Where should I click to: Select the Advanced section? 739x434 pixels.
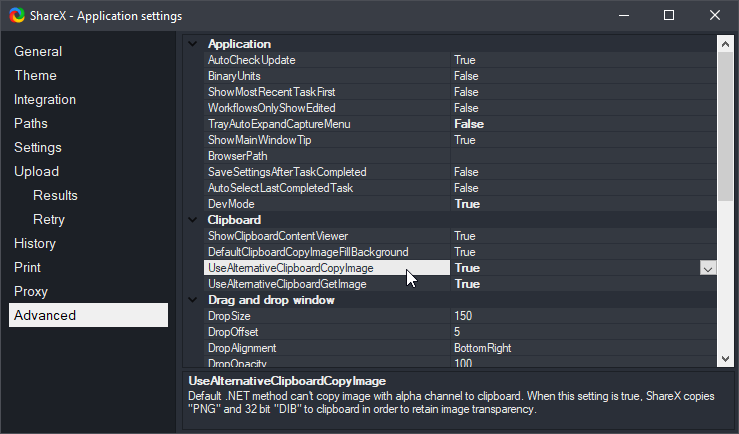(89, 315)
